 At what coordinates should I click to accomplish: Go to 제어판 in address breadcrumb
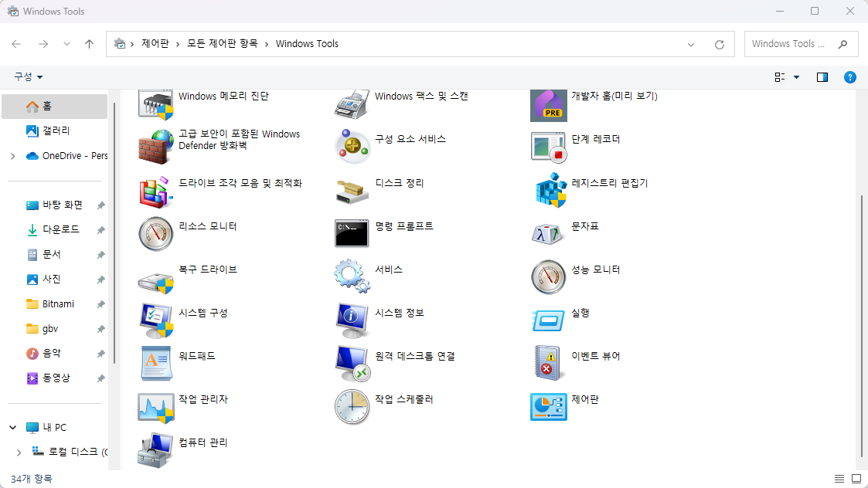(155, 44)
